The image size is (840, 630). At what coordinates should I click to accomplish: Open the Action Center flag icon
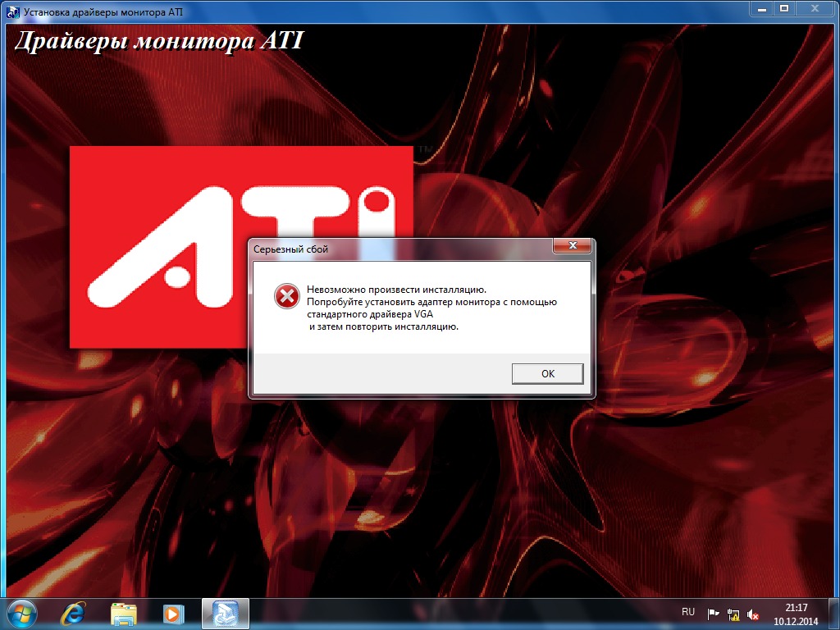(713, 614)
